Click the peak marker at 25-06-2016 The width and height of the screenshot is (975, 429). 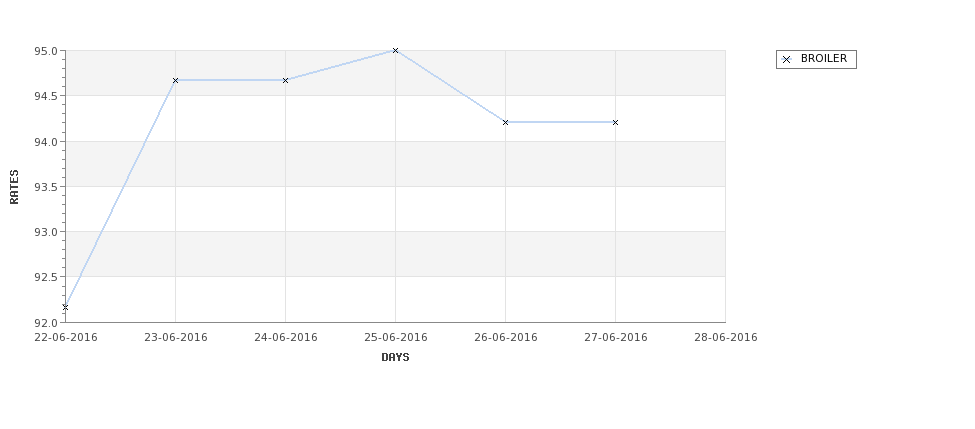click(x=395, y=50)
